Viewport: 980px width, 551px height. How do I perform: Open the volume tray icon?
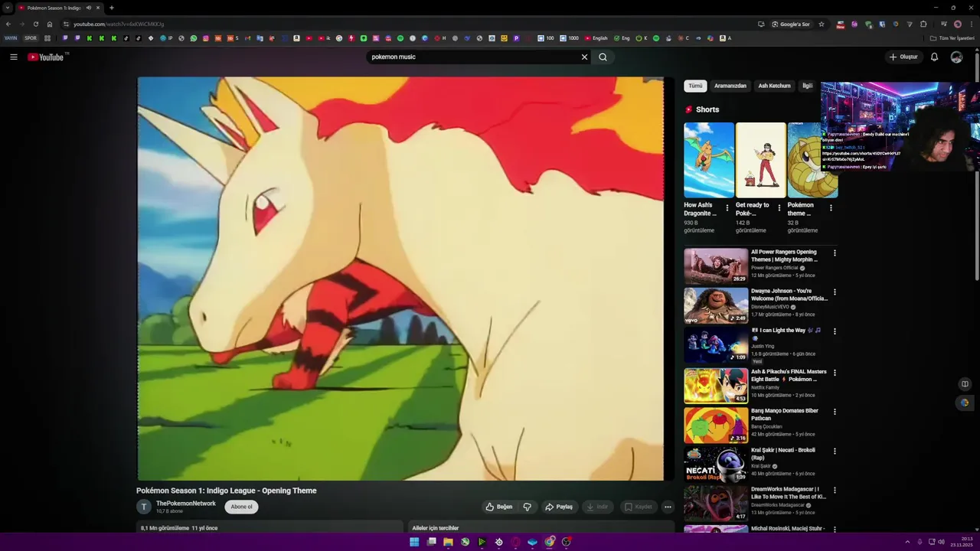tap(941, 542)
